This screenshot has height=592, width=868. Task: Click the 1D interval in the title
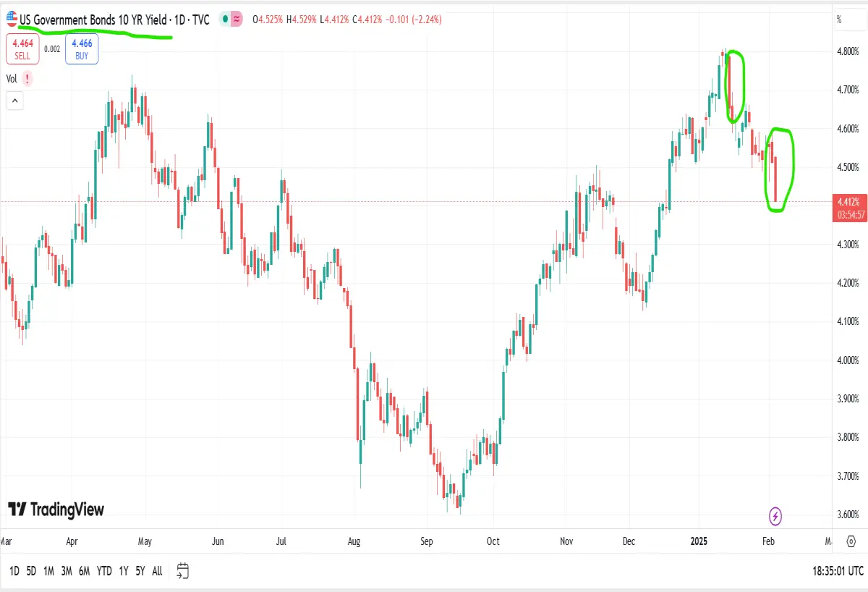click(179, 20)
